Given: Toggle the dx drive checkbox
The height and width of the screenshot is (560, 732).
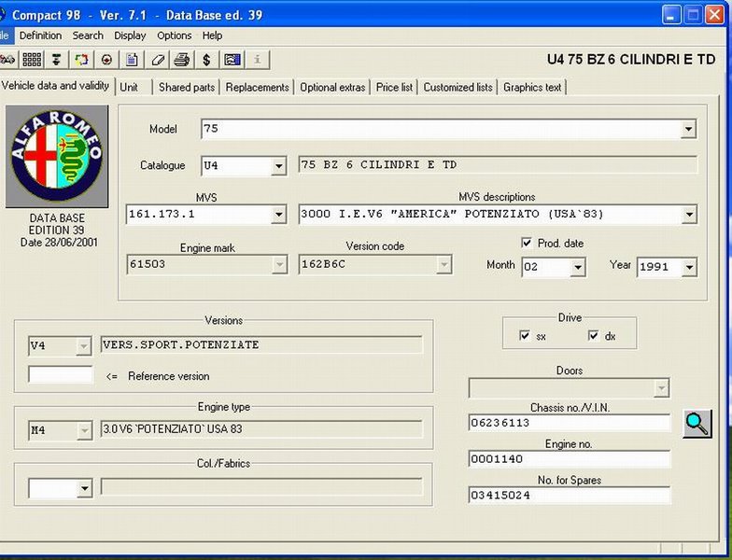Looking at the screenshot, I should coord(594,336).
